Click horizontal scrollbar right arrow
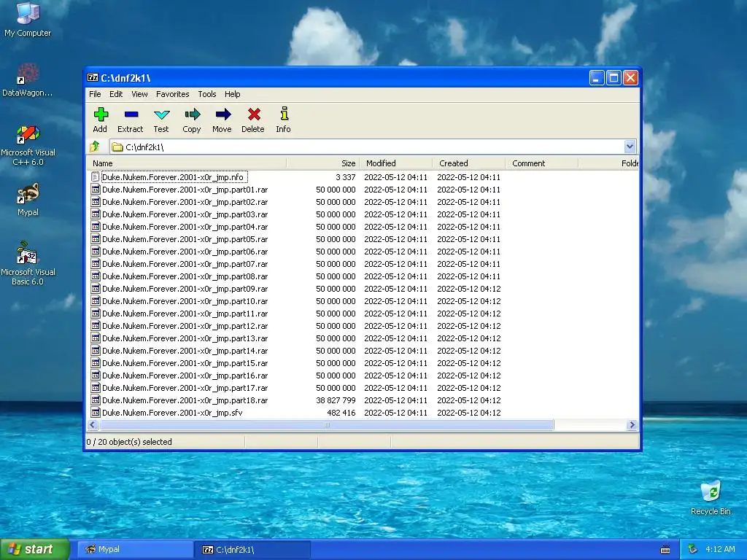Viewport: 747px width, 560px height. coord(632,425)
